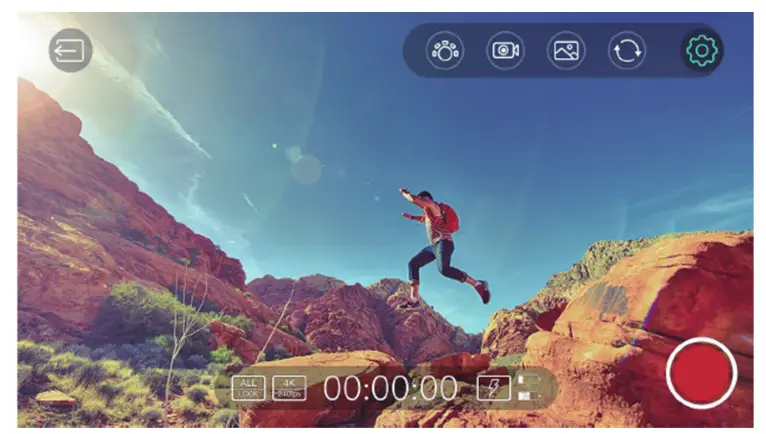Tap the battery and storage level indicators
This screenshot has height=434, width=766.
pyautogui.click(x=528, y=388)
